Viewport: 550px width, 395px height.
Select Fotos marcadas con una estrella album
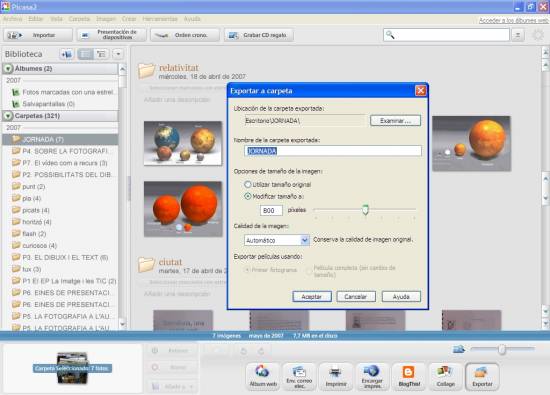[64, 92]
